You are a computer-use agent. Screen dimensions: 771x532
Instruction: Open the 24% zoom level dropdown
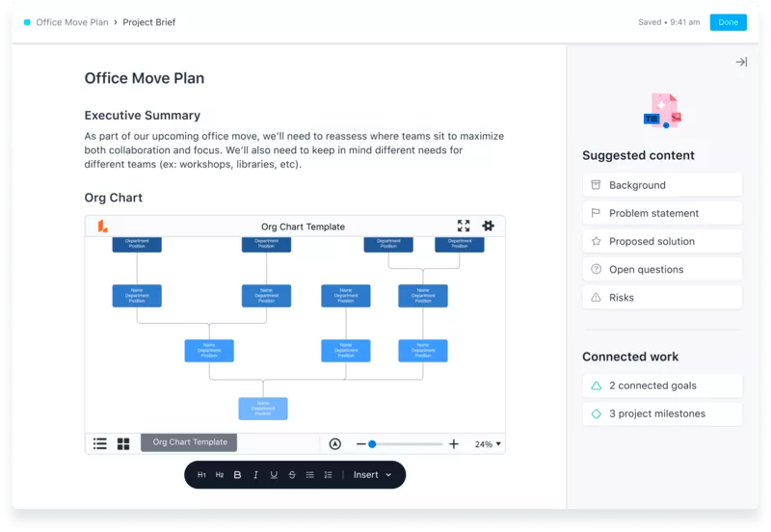click(488, 444)
